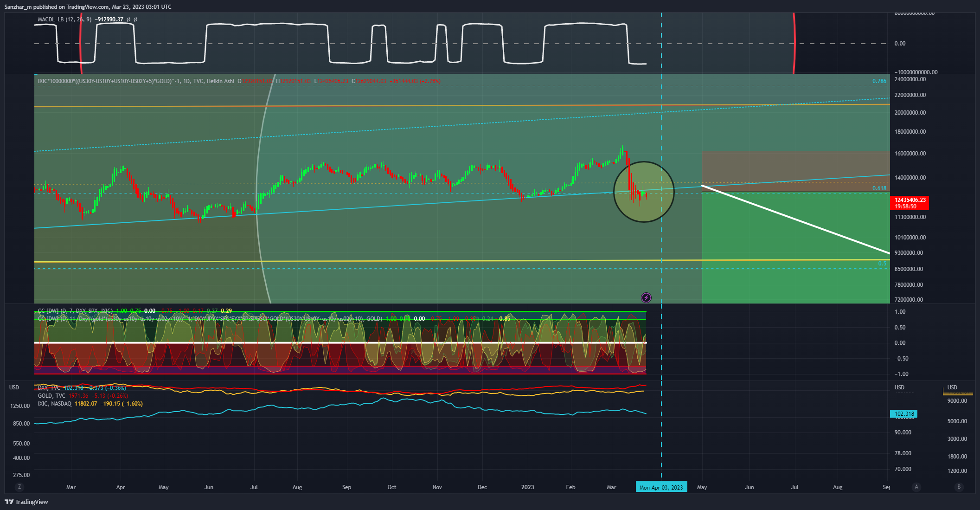This screenshot has width=980, height=510.
Task: Click the lightning bolt event marker icon
Action: coord(646,297)
